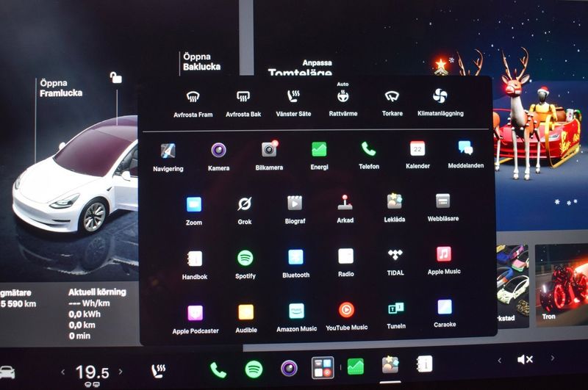
Task: Tap the energy graph icon in dock
Action: [356, 366]
